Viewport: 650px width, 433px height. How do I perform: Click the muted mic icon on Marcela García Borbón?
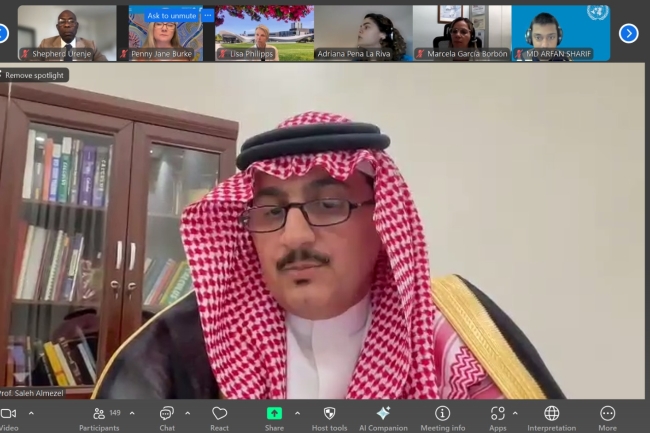tap(420, 53)
